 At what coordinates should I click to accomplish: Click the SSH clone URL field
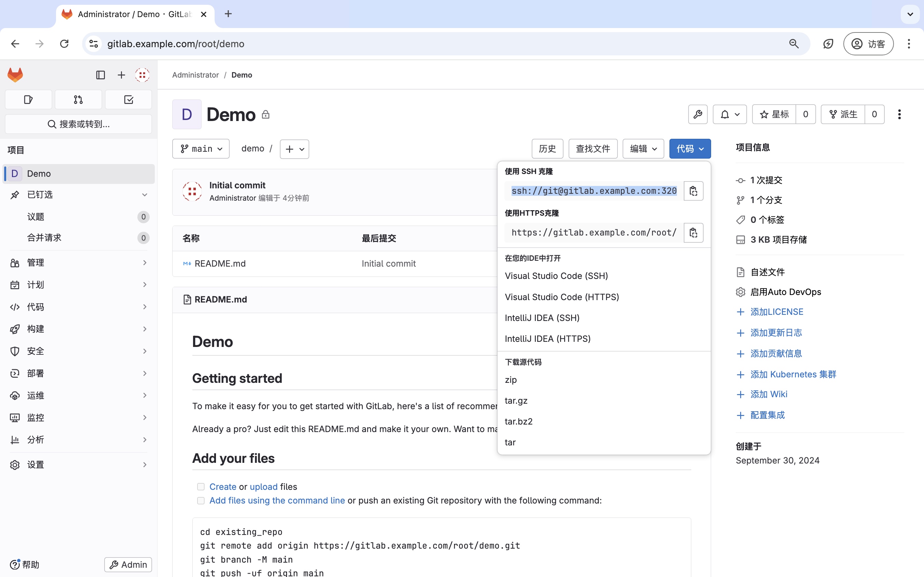click(x=594, y=191)
